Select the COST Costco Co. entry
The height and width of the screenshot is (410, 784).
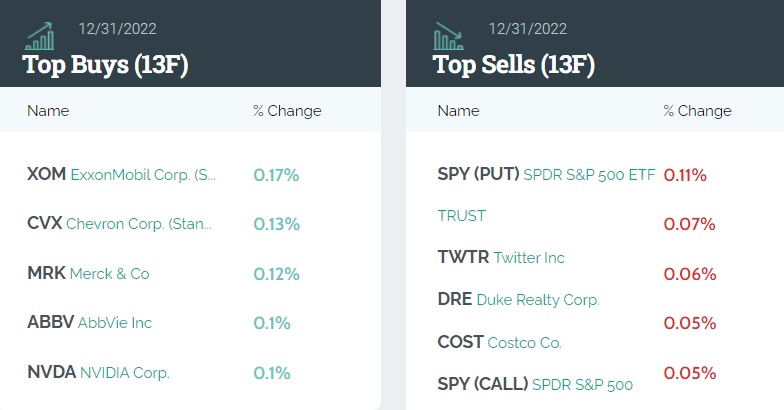(x=499, y=342)
